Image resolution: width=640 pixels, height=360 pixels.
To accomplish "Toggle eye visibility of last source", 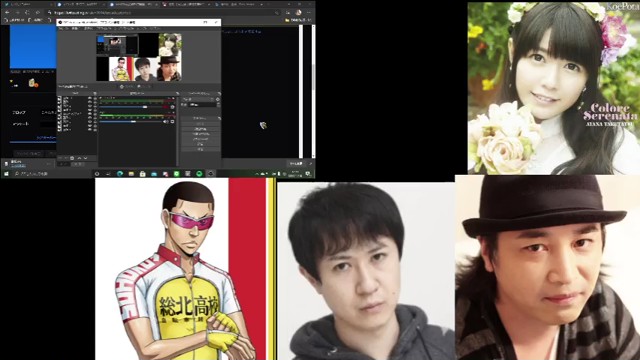I will coord(90,129).
